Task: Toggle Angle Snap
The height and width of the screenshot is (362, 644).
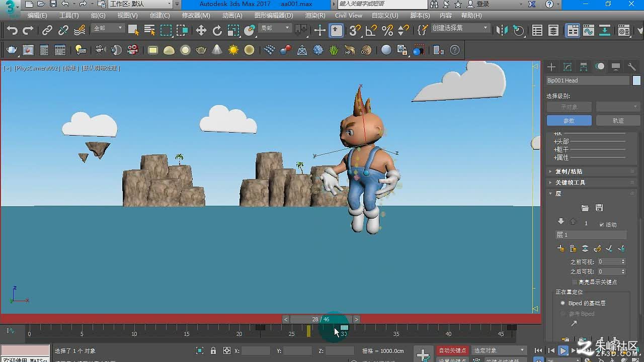Action: (x=371, y=31)
